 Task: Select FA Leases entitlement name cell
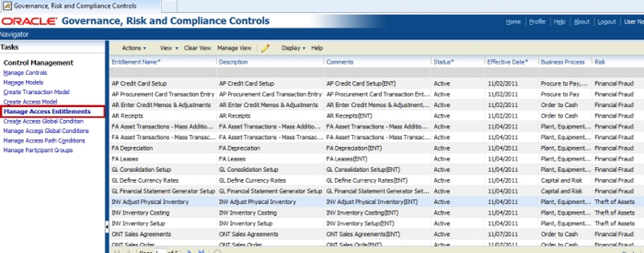[x=125, y=159]
